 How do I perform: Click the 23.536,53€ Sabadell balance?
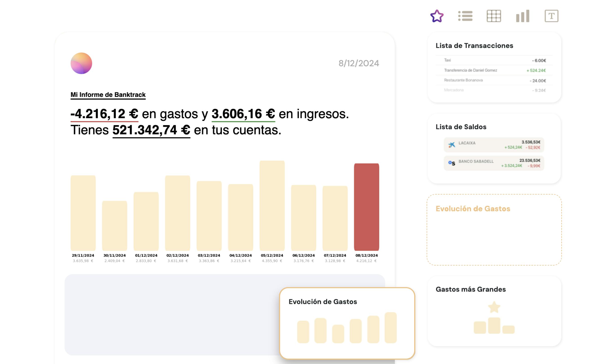pyautogui.click(x=530, y=160)
